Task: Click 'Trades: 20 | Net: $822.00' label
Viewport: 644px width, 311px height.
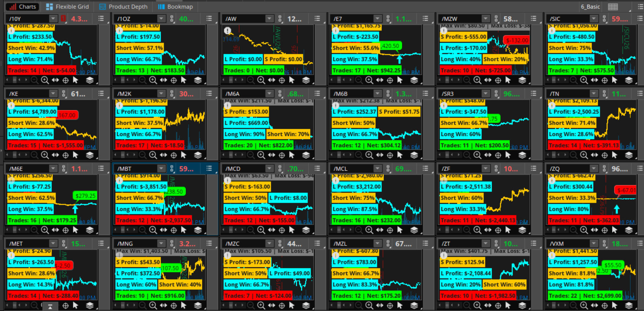Action: click(x=258, y=145)
